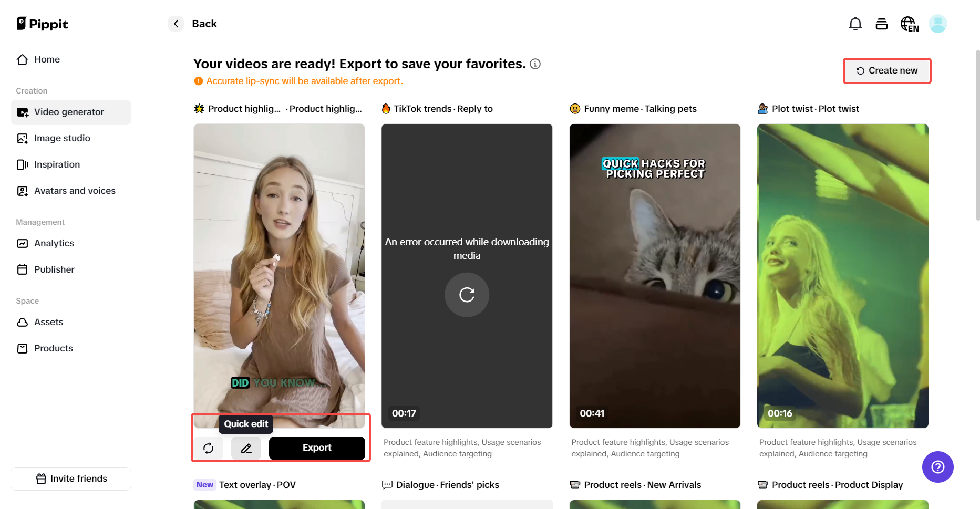Open Video generator in the sidebar
Image resolution: width=980 pixels, height=509 pixels.
coord(71,112)
